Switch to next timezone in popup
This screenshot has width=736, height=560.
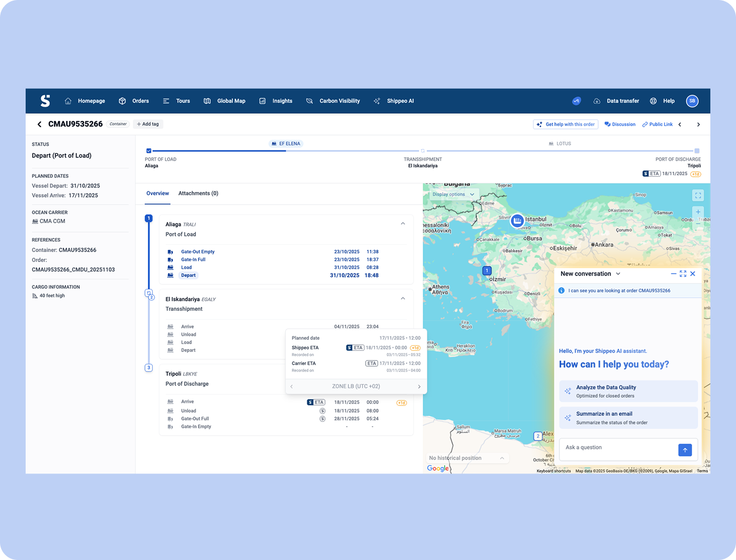419,387
